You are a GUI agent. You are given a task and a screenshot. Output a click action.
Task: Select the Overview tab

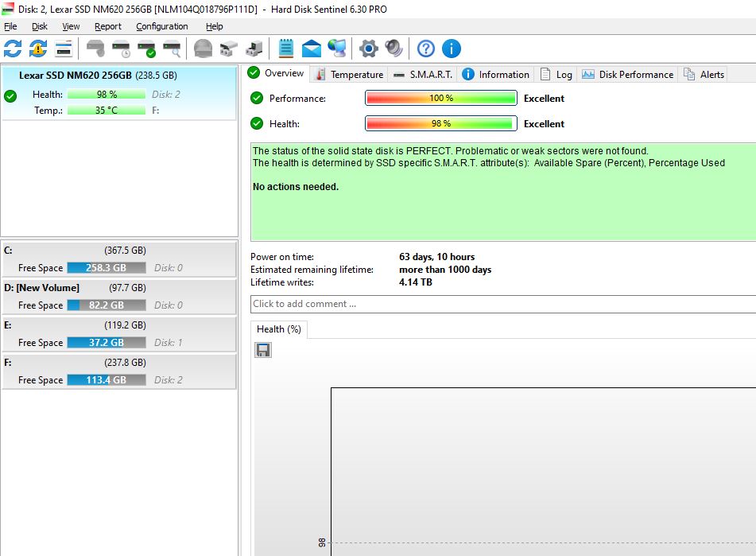coord(276,73)
